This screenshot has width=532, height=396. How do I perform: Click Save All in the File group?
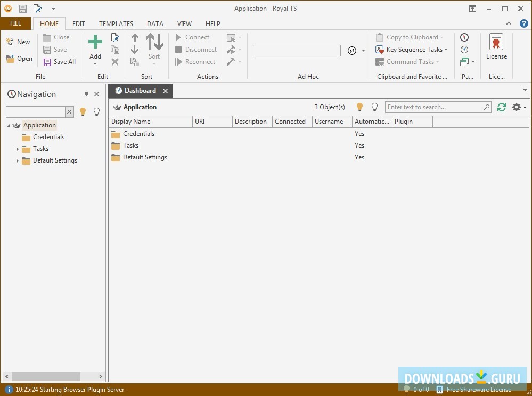click(59, 62)
